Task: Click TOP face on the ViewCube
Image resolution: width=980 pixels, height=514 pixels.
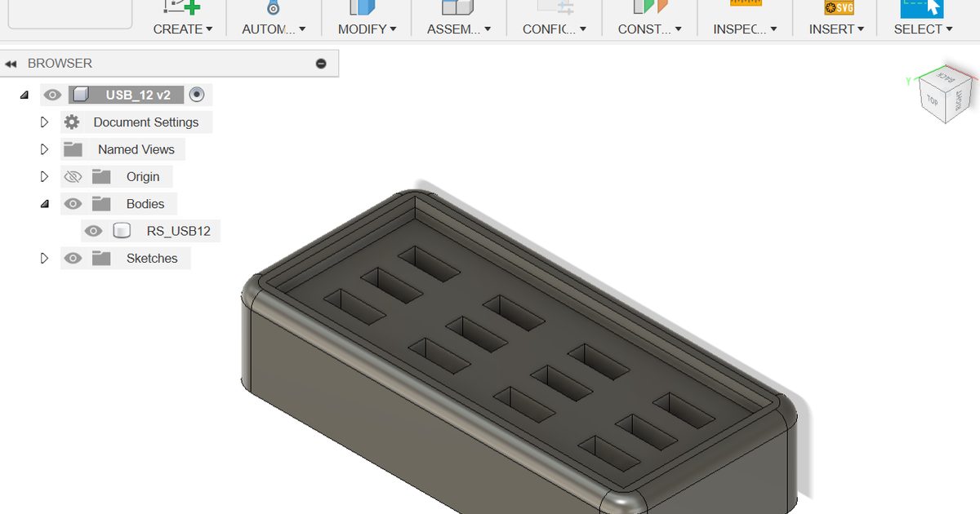Action: point(933,101)
